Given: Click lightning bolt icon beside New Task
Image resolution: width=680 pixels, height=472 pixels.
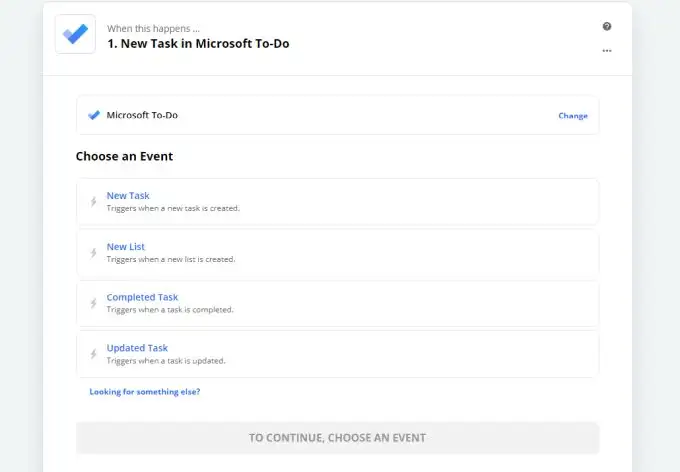Looking at the screenshot, I should [93, 202].
